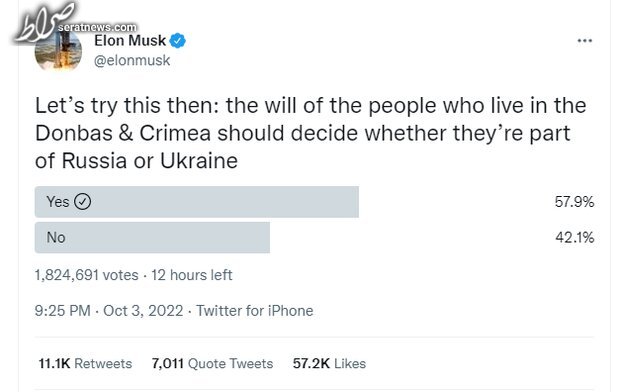Click the Elon Musk display name
620x392 pixels.
(x=130, y=40)
